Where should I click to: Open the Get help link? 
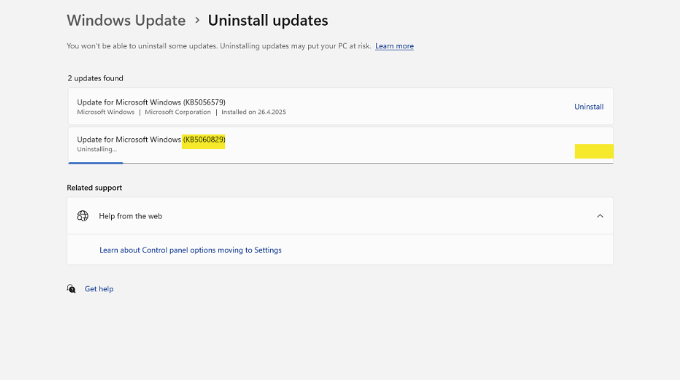point(99,289)
